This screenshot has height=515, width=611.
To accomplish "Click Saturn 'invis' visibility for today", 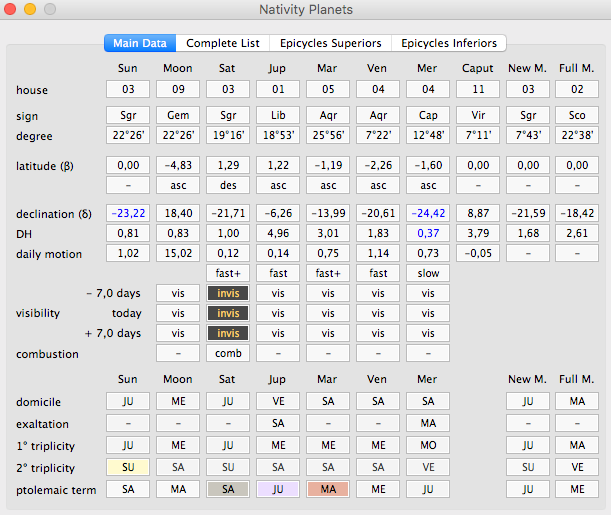I will point(228,313).
